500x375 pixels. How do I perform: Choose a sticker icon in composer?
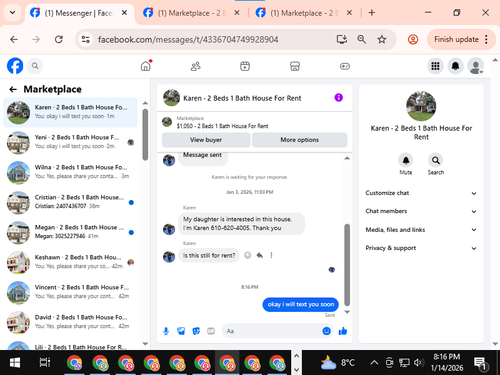click(x=196, y=331)
